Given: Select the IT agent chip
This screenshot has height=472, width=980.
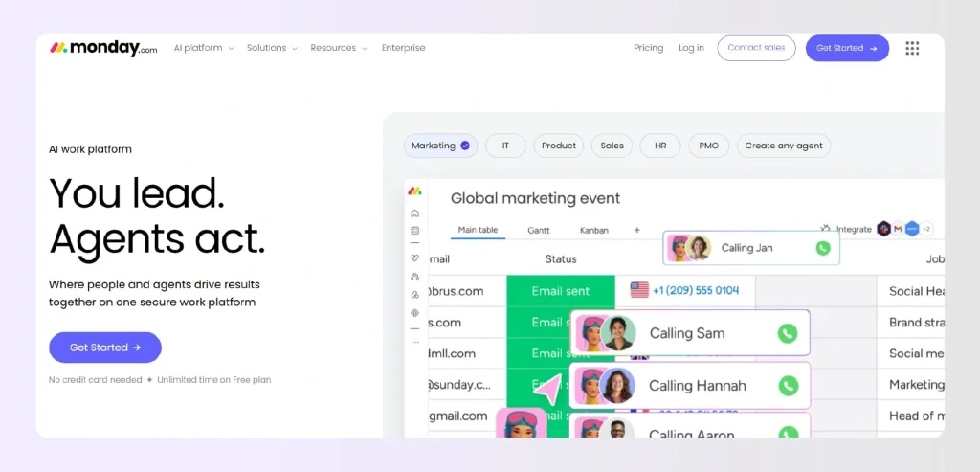Looking at the screenshot, I should click(505, 146).
